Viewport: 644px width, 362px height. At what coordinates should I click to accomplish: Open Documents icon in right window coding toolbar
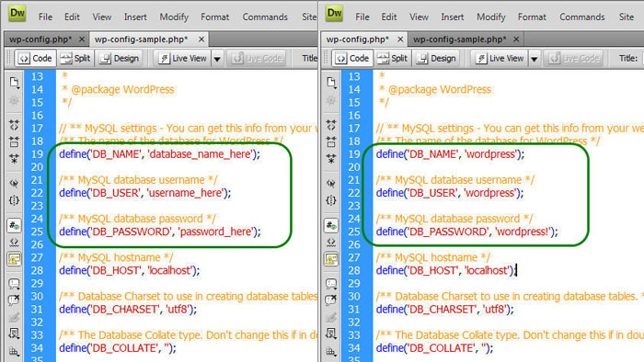[331, 83]
